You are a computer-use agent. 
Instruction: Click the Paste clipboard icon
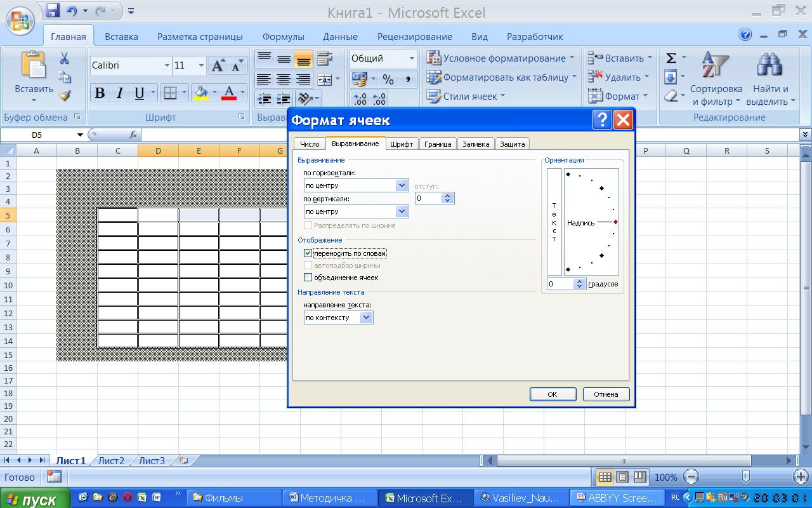pos(34,65)
